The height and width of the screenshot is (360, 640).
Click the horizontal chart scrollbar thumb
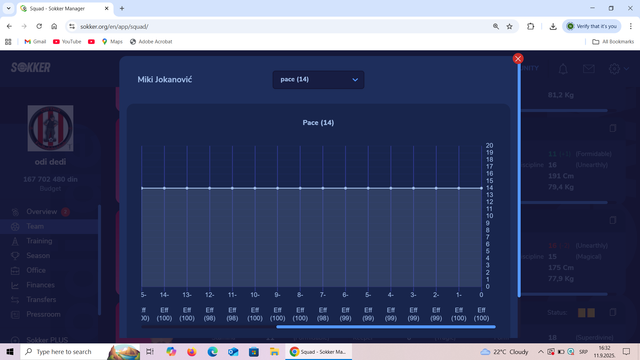[386, 327]
